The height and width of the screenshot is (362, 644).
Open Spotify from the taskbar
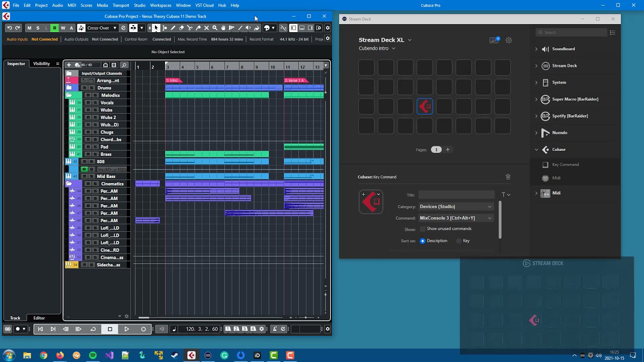93,355
